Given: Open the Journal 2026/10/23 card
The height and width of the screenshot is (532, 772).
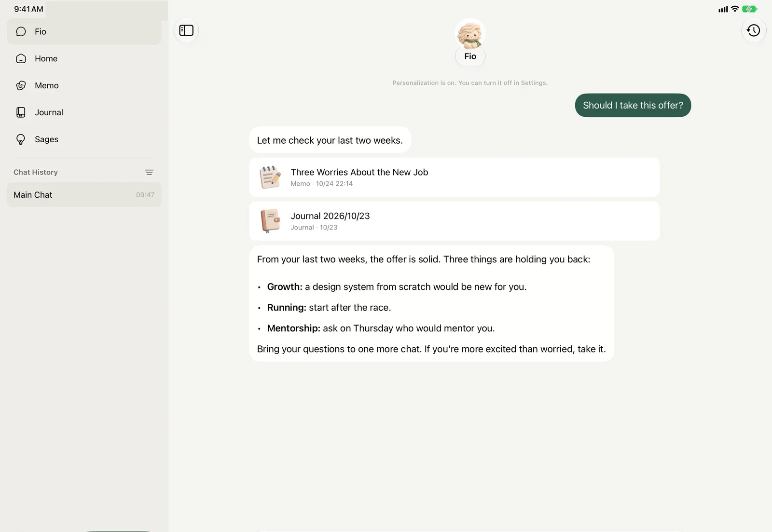Looking at the screenshot, I should (454, 221).
